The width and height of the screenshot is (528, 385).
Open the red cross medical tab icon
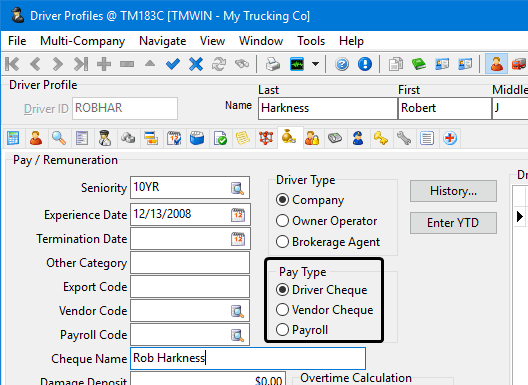coord(450,138)
